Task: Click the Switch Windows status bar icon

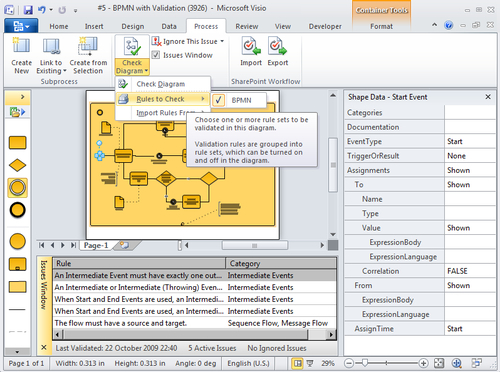Action: pyautogui.click(x=477, y=363)
